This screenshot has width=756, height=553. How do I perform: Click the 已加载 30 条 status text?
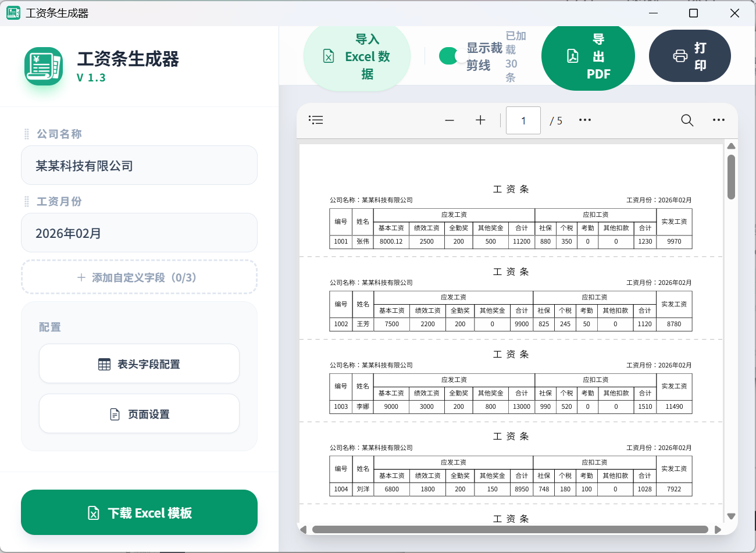(515, 56)
